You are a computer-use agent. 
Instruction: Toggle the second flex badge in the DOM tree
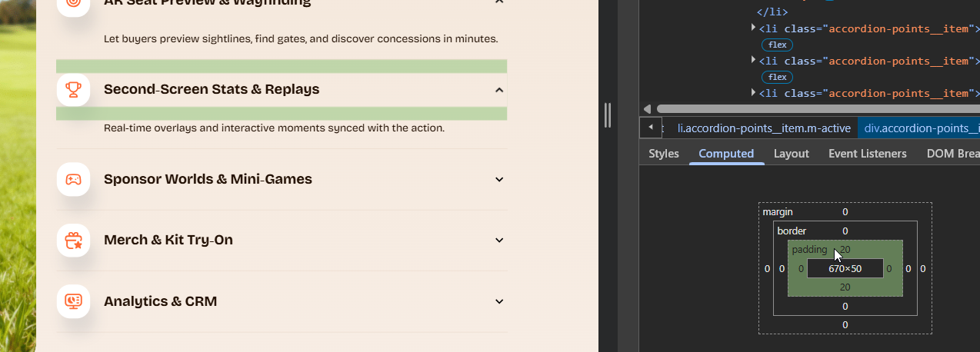click(778, 77)
